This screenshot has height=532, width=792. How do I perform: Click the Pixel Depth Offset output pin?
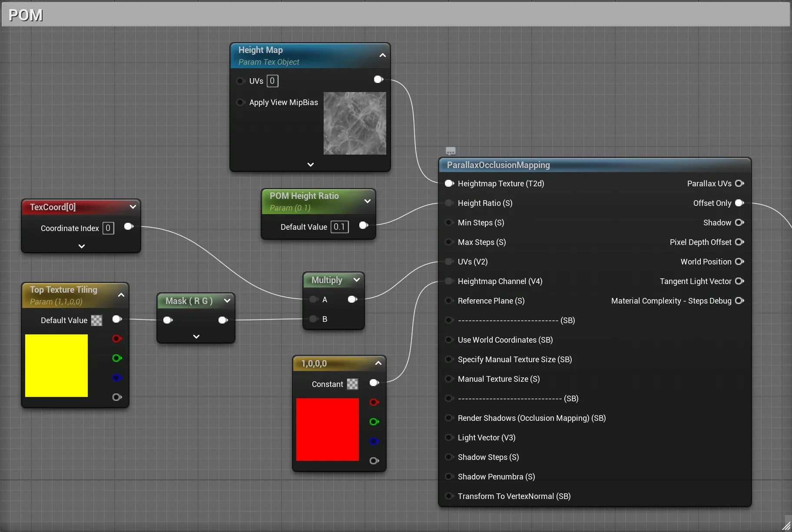point(739,242)
